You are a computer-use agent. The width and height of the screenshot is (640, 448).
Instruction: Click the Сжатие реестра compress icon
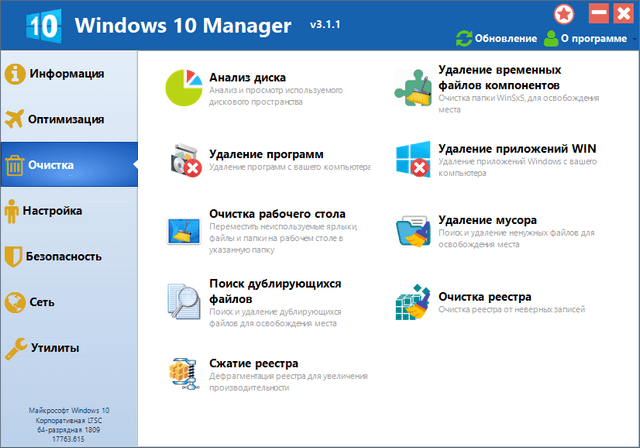pyautogui.click(x=184, y=374)
